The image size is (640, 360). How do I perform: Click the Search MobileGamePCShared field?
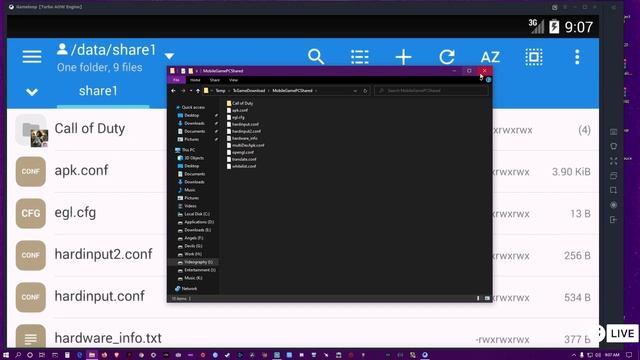click(x=431, y=91)
